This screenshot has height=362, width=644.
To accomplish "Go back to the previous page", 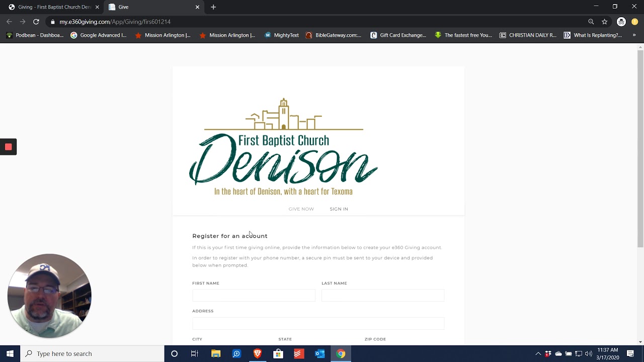I will point(9,22).
